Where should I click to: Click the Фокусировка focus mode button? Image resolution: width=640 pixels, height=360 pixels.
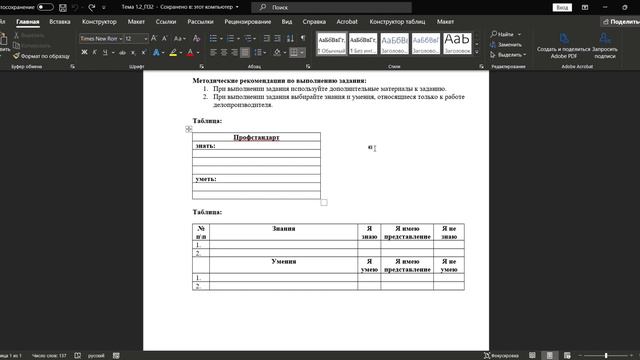tap(501, 356)
